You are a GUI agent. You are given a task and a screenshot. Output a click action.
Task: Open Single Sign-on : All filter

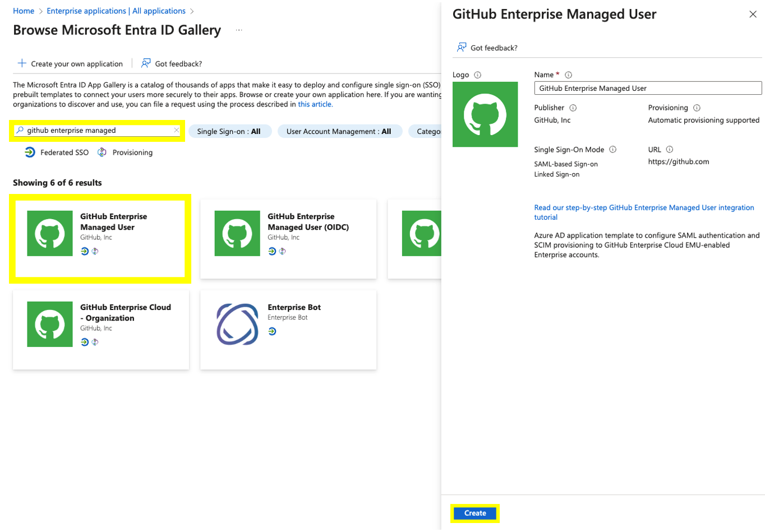(229, 131)
